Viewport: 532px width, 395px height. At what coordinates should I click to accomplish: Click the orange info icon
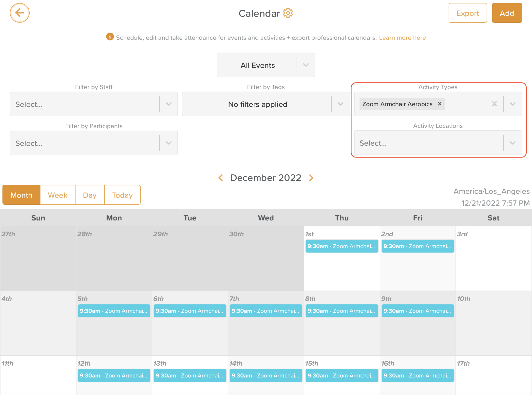coord(110,37)
